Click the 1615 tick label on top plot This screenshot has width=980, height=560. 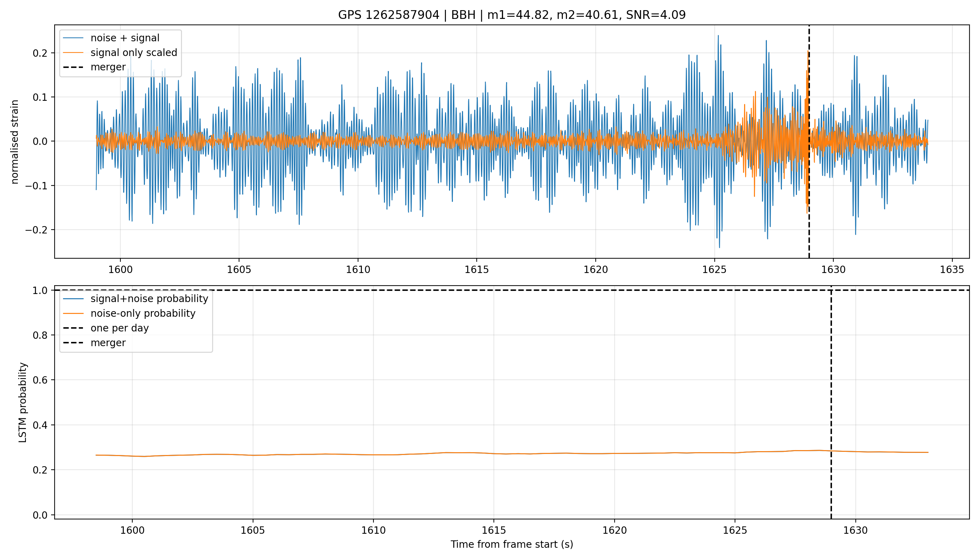tap(477, 269)
